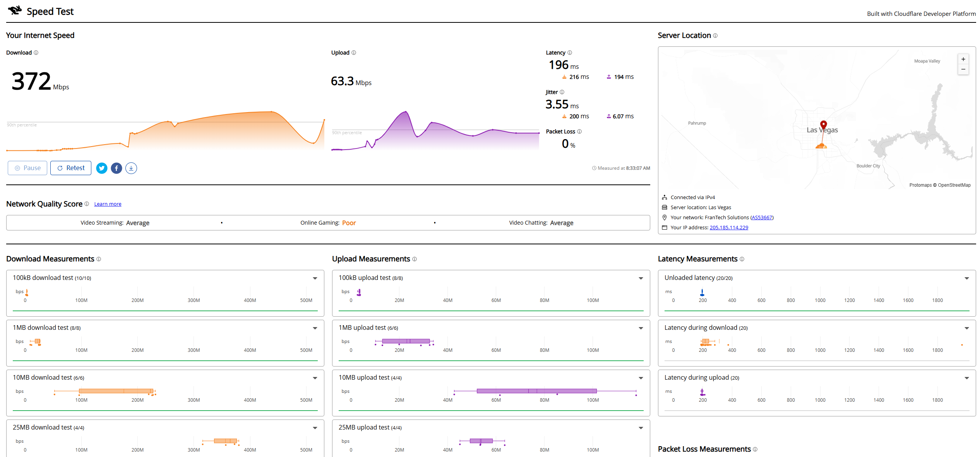Open the Network Quality Score info icon

(87, 204)
